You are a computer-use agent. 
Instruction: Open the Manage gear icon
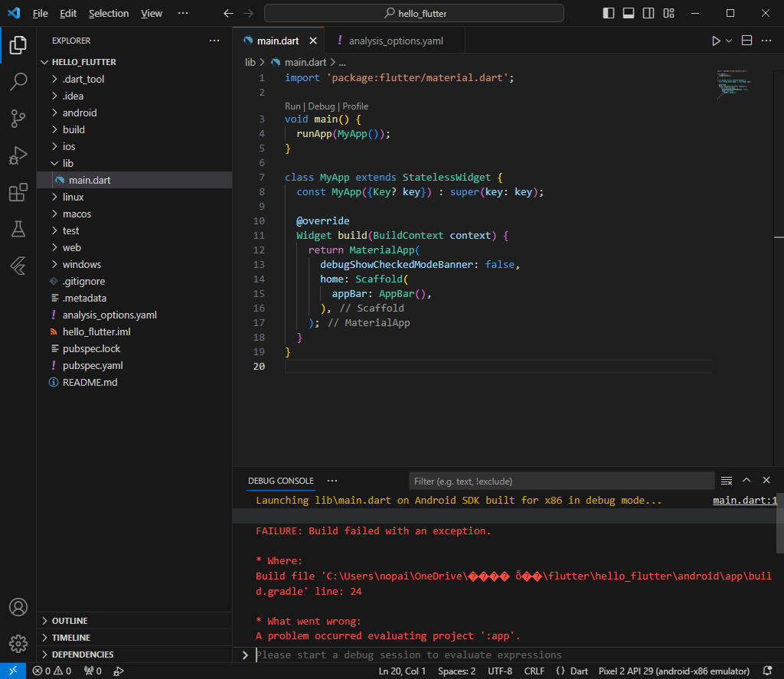tap(18, 644)
